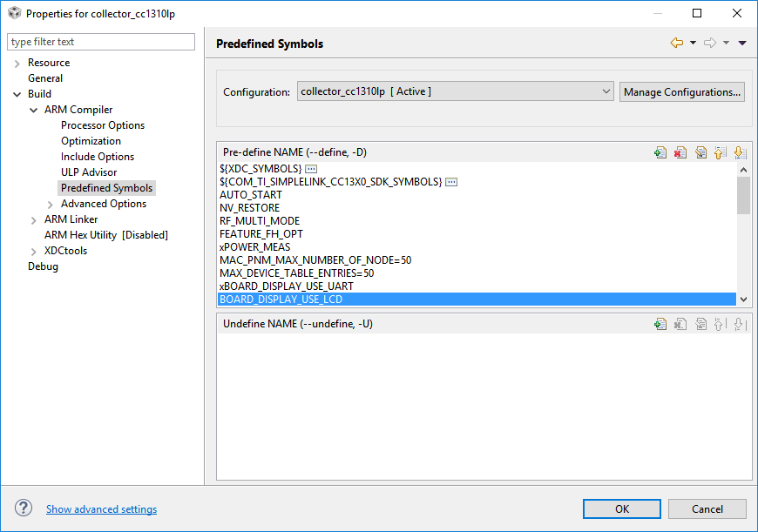
Task: Click Add icon in Pre-define NAME toolbar
Action: pos(660,152)
